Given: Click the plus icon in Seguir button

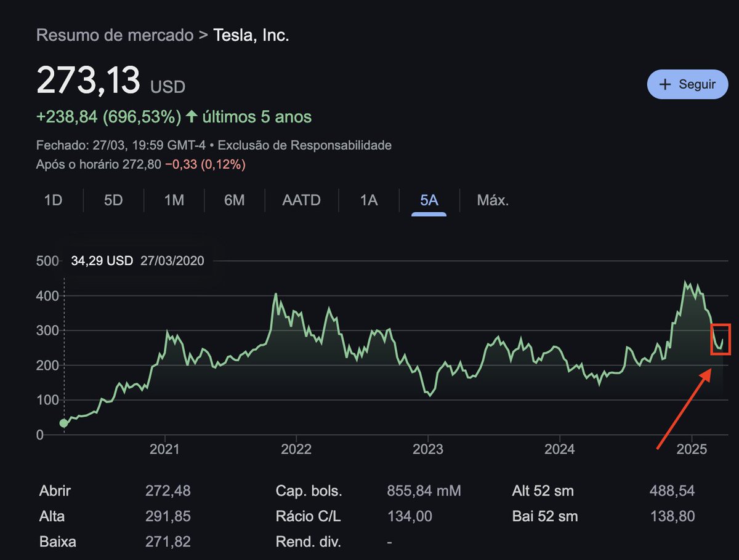Looking at the screenshot, I should pos(664,84).
